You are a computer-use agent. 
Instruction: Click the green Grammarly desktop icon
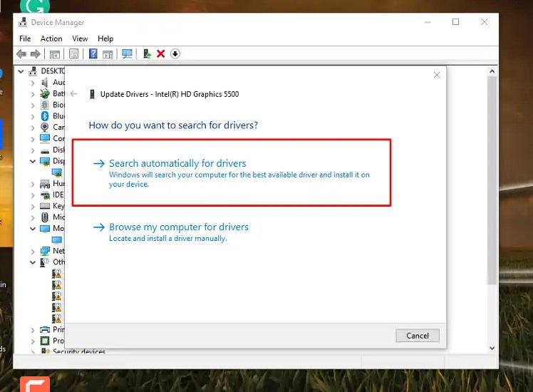(x=35, y=6)
